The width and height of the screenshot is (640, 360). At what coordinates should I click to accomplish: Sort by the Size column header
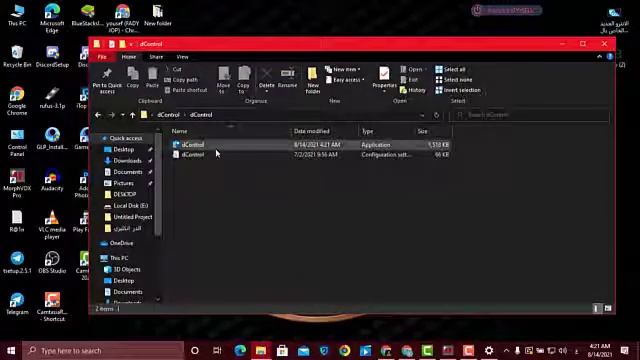422,131
